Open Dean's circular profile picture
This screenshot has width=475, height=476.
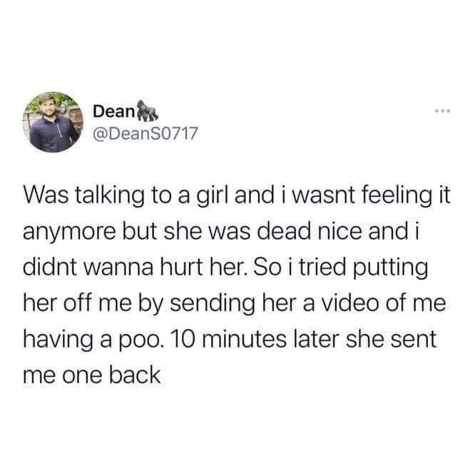[x=53, y=122]
